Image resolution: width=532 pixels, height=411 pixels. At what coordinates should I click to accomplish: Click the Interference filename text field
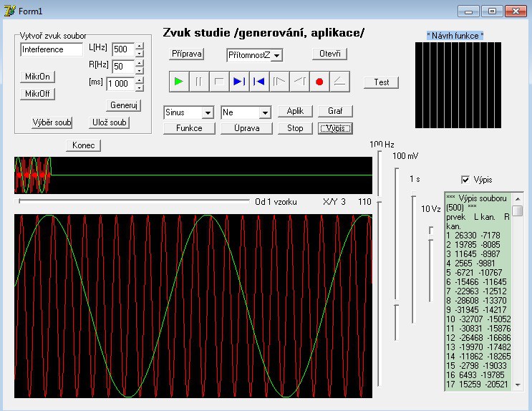coord(52,49)
